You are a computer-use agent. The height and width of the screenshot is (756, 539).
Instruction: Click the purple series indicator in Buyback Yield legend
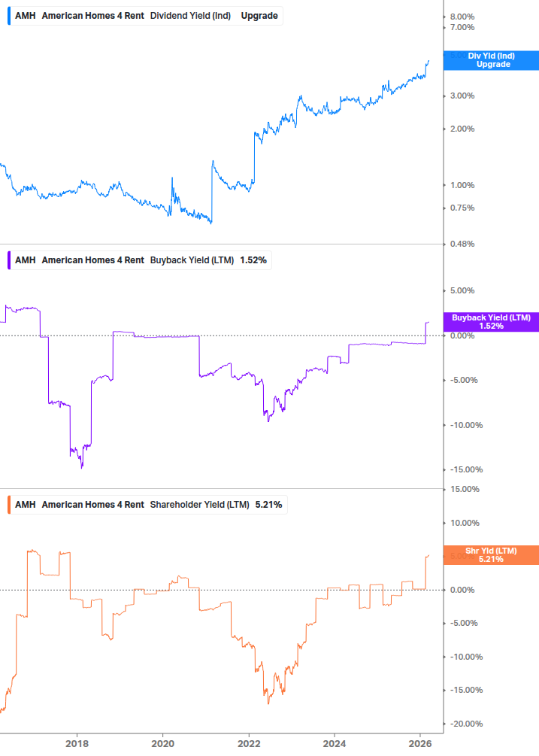click(8, 260)
